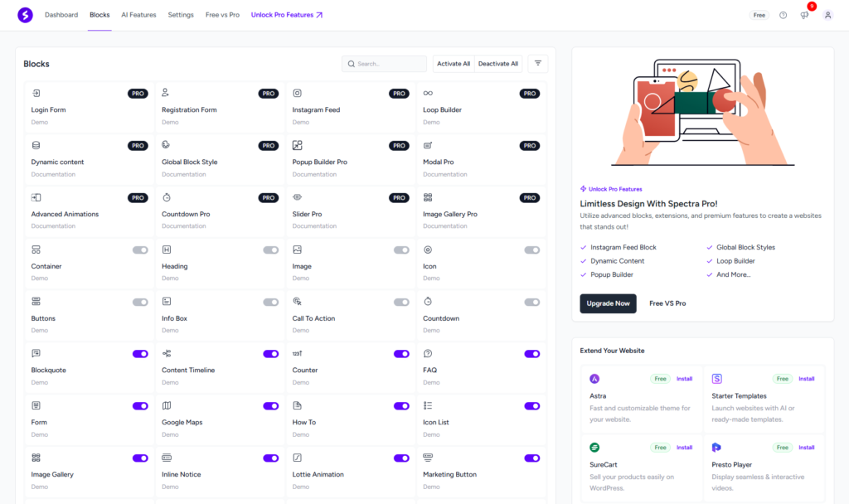Click the Container block icon
This screenshot has width=849, height=504.
coord(36,250)
